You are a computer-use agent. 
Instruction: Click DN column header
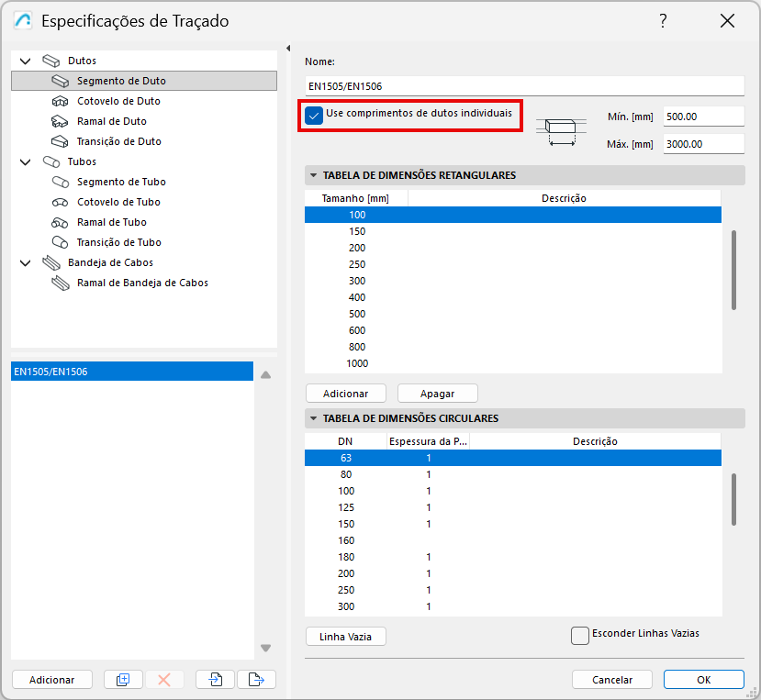[345, 441]
